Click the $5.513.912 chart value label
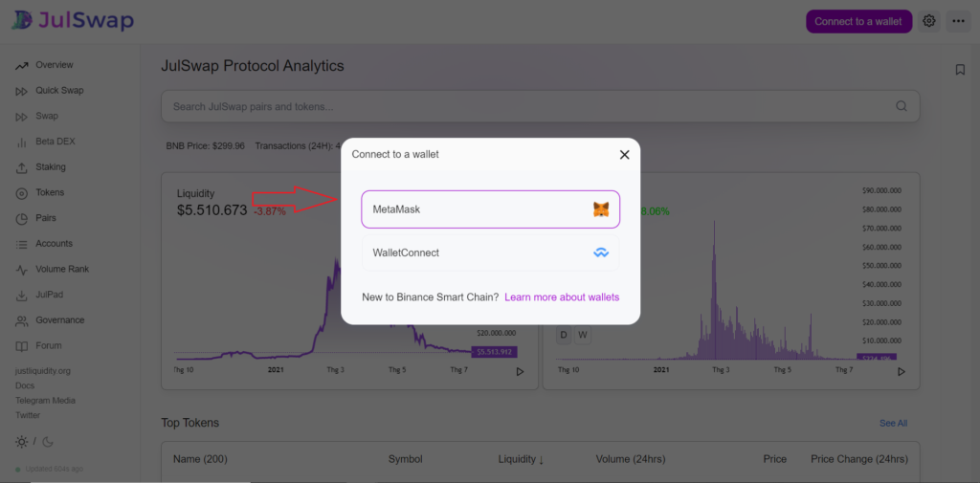 [x=495, y=352]
